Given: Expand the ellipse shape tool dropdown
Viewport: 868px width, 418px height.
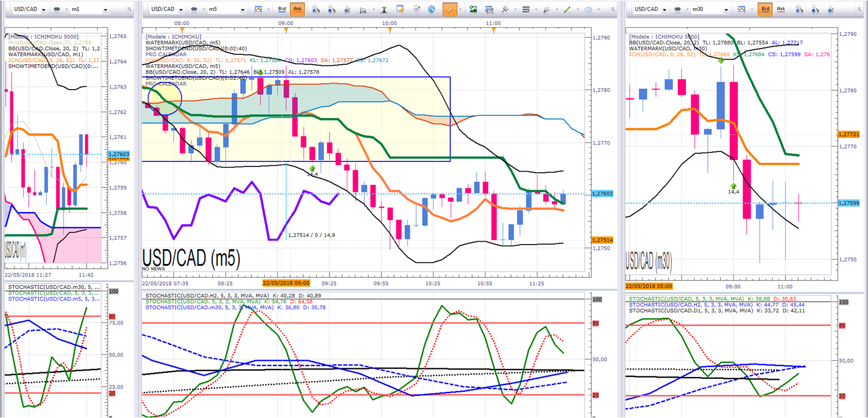Looking at the screenshot, I should tap(598, 9).
